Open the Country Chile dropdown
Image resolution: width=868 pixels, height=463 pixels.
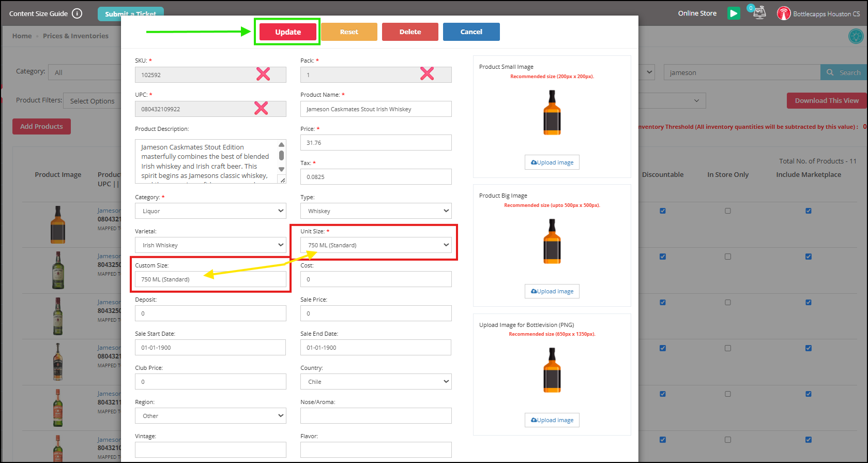click(x=376, y=382)
